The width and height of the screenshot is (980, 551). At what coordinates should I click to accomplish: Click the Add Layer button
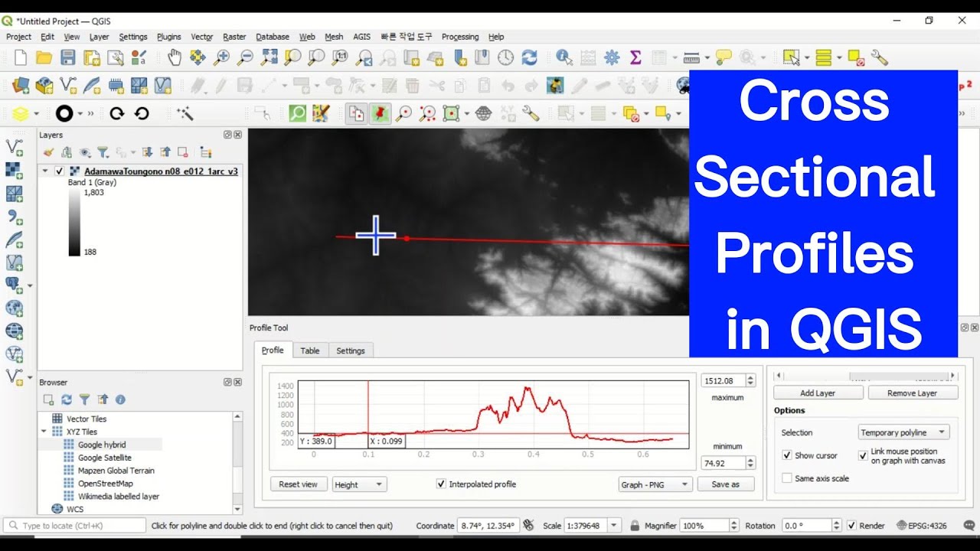coord(818,393)
